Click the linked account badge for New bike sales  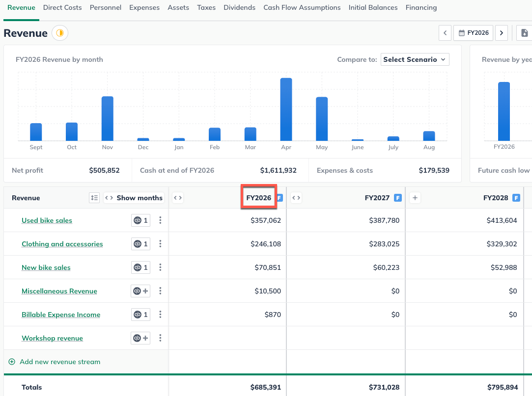pos(141,267)
